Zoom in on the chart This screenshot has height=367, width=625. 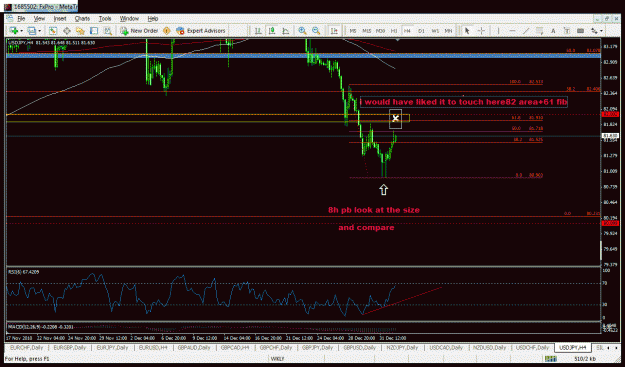pos(303,31)
